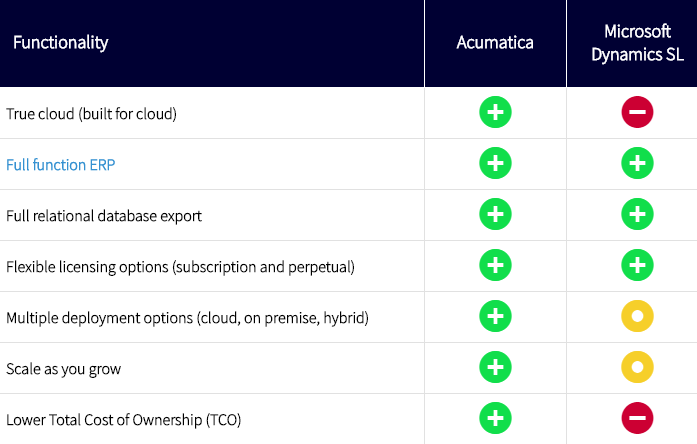Viewport: 697px width, 444px height.
Task: Click Acumatica's plus for Scale as you grow
Action: pyautogui.click(x=495, y=367)
